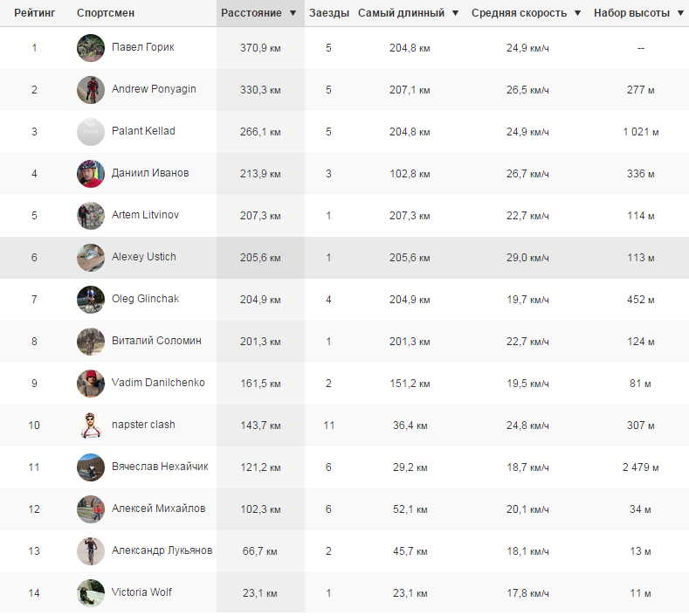Viewport: 689px width, 616px height.
Task: Open Victoria Wolf's avatar photo
Action: tap(91, 592)
